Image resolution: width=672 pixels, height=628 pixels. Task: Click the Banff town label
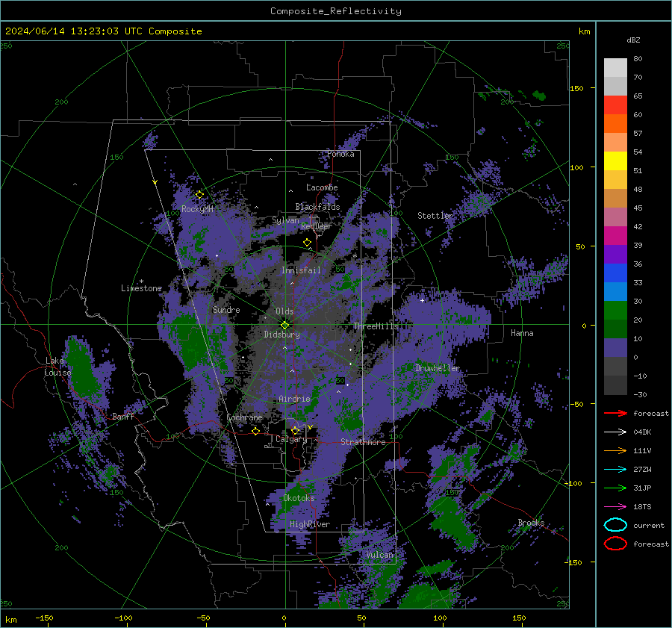click(122, 416)
